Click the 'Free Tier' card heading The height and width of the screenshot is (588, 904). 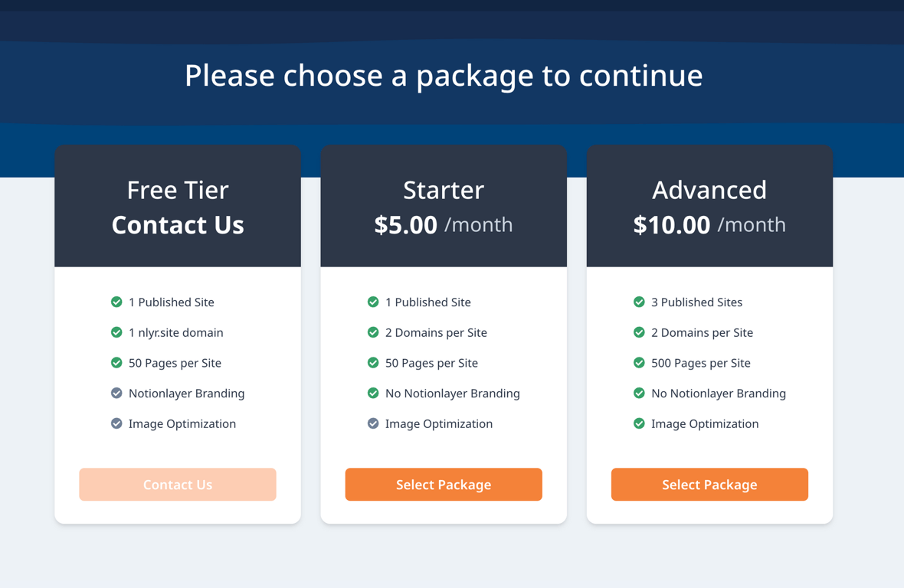click(x=178, y=190)
